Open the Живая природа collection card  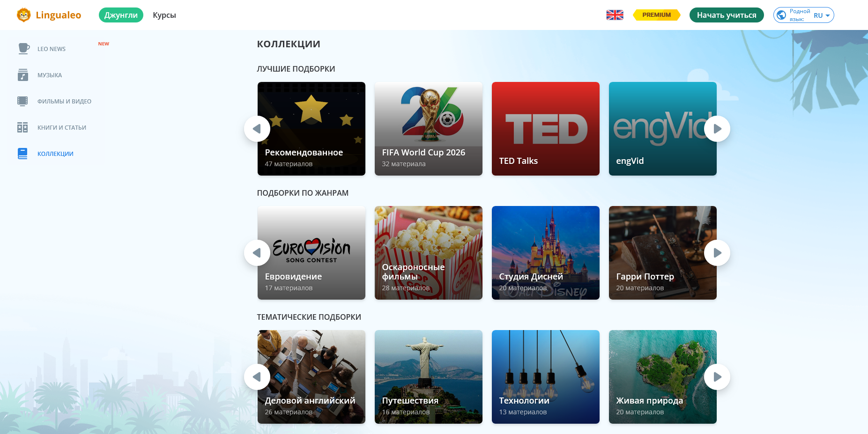pyautogui.click(x=663, y=377)
